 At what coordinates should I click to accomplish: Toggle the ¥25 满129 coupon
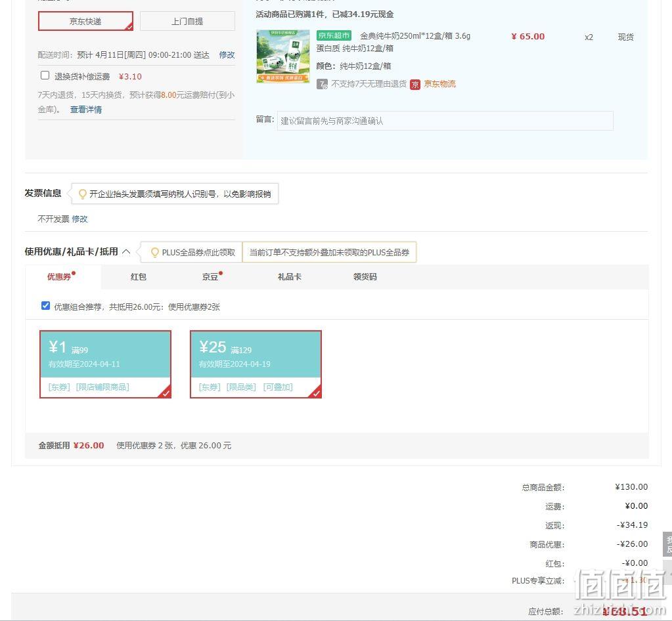coord(256,364)
